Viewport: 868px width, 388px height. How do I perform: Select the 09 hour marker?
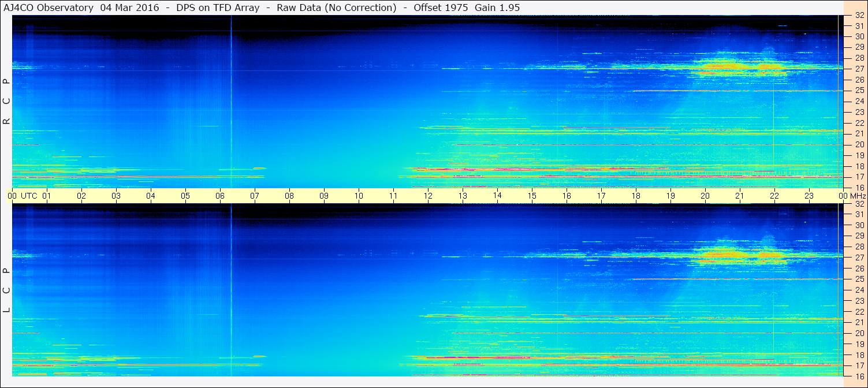pyautogui.click(x=324, y=196)
